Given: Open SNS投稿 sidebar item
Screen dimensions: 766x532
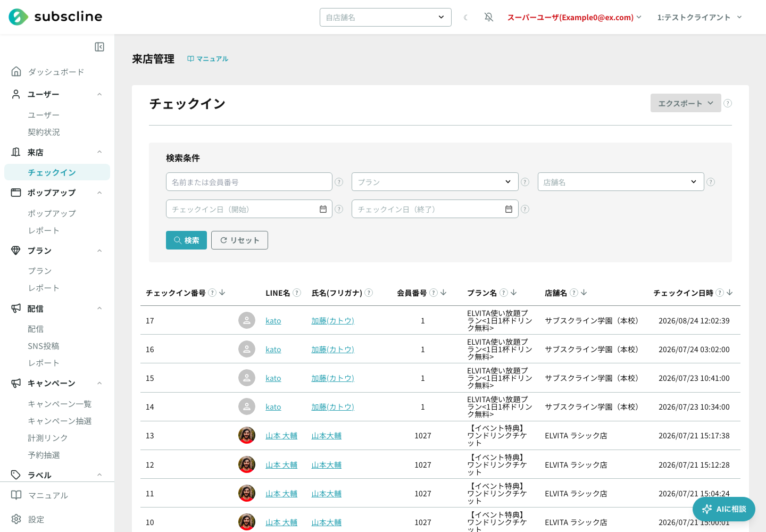Looking at the screenshot, I should [44, 346].
